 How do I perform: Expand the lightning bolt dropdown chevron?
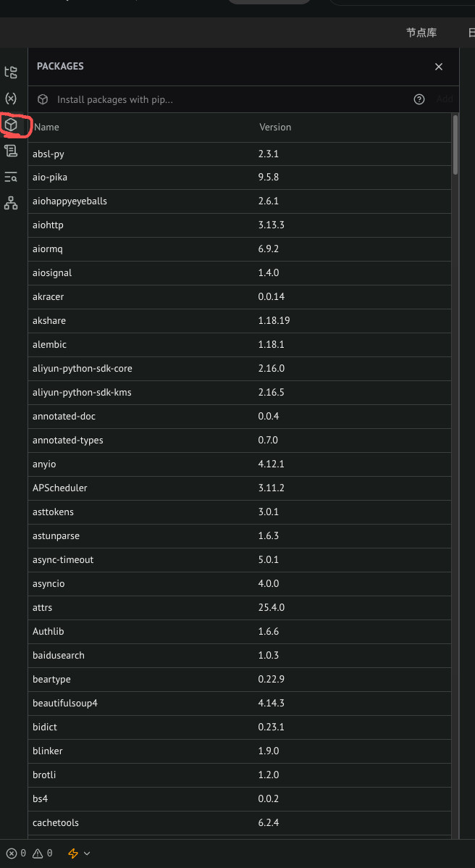[x=87, y=854]
